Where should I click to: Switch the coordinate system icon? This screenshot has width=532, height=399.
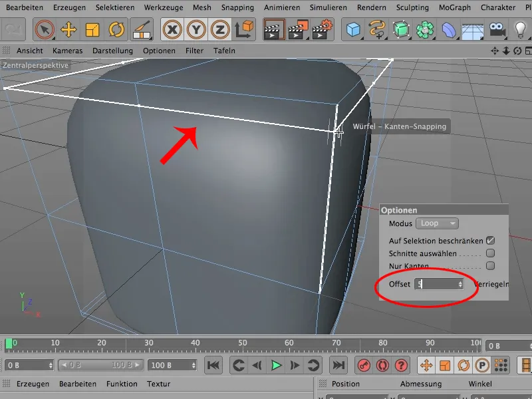244,29
